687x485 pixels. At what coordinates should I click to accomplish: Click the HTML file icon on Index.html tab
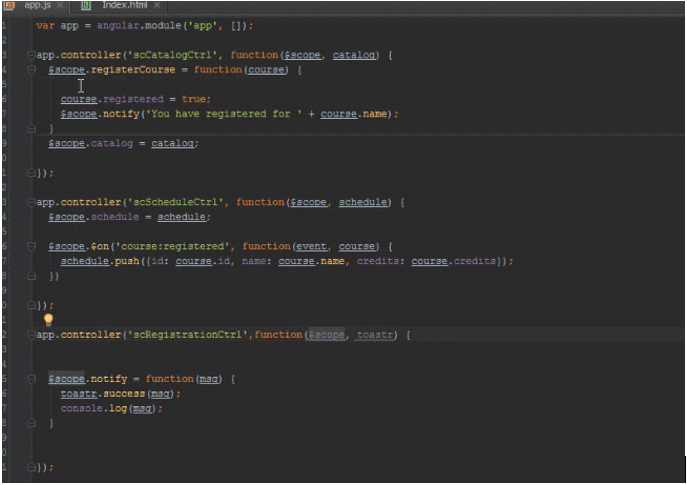click(86, 5)
